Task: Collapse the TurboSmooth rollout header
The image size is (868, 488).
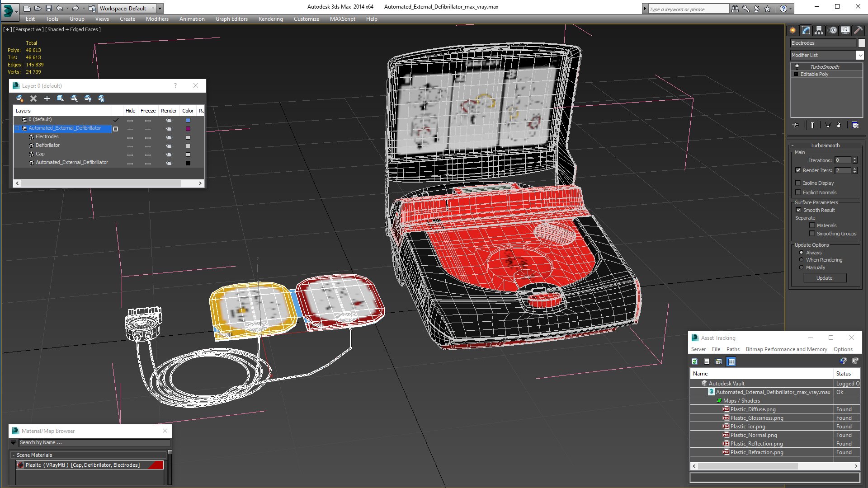Action: [825, 145]
